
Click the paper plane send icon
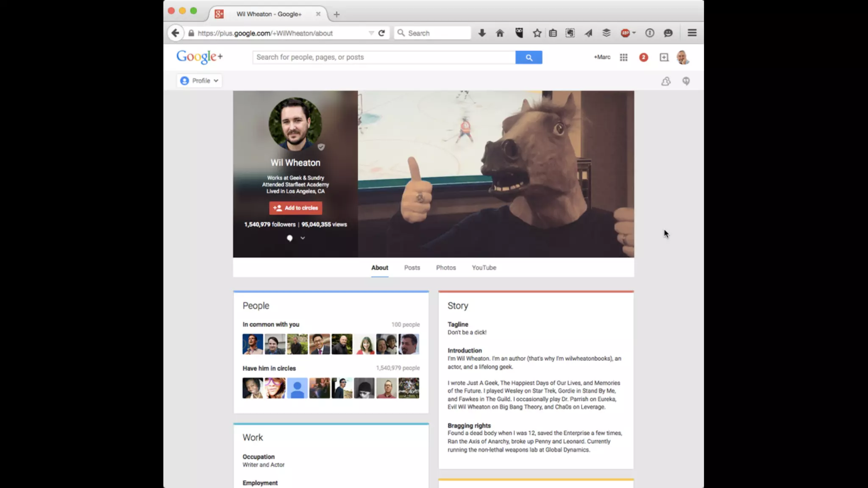(x=589, y=33)
